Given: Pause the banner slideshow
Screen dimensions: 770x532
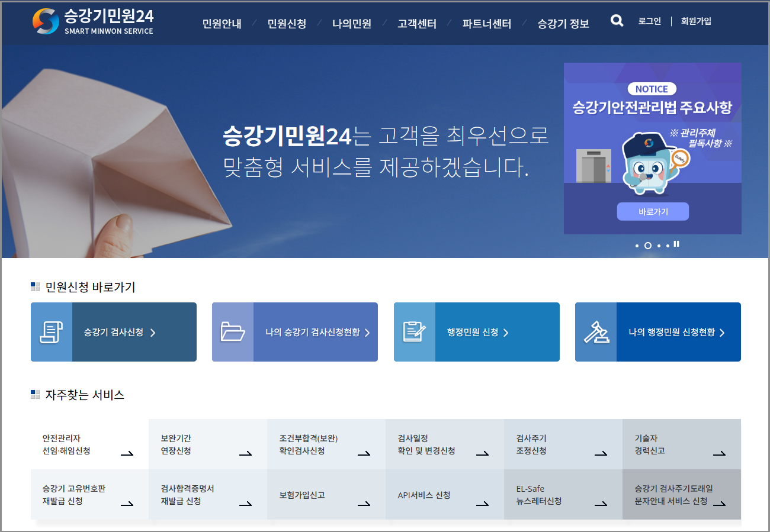Looking at the screenshot, I should coord(676,244).
